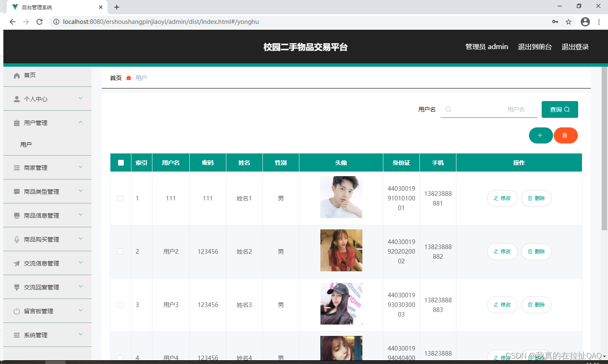
Task: Click the person icon next to 个人中心
Action: pyautogui.click(x=17, y=99)
